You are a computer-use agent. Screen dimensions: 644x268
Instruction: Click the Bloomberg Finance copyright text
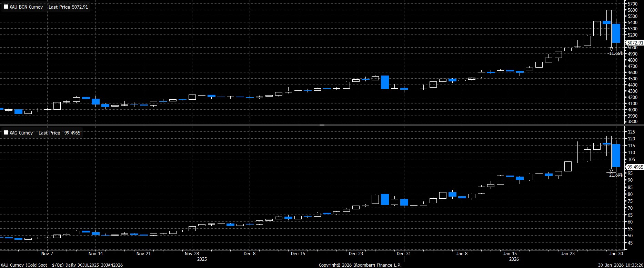pyautogui.click(x=360, y=265)
